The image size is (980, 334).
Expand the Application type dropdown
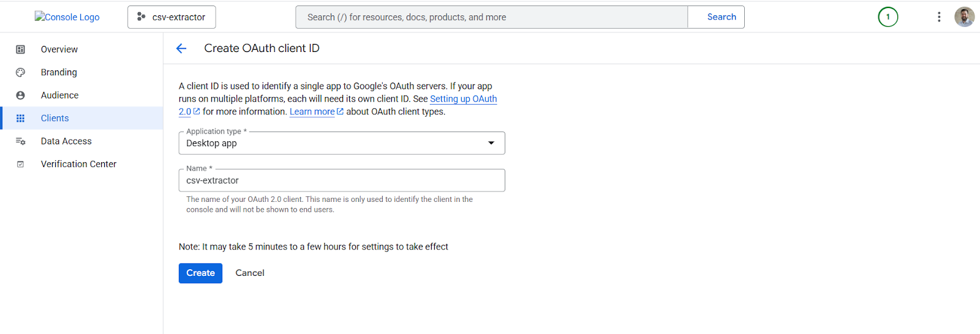coord(342,143)
